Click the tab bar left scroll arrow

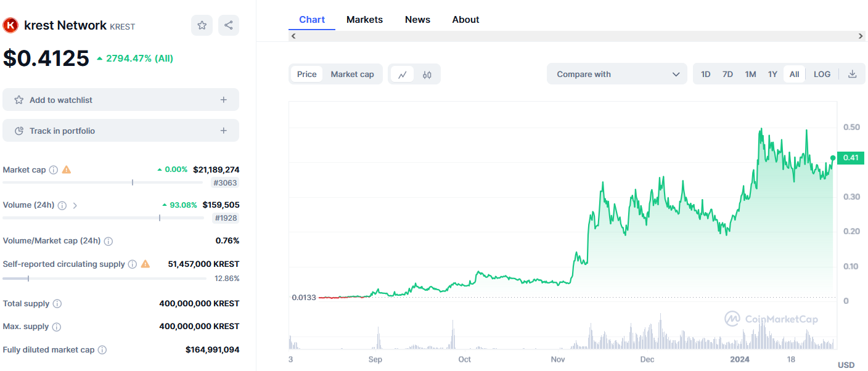pos(293,36)
